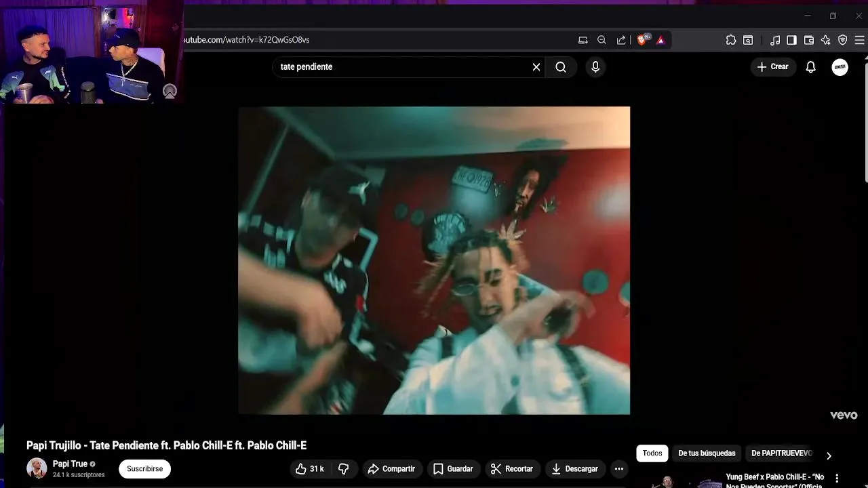Open the Brave Wallet icon
The width and height of the screenshot is (868, 488).
tap(809, 40)
